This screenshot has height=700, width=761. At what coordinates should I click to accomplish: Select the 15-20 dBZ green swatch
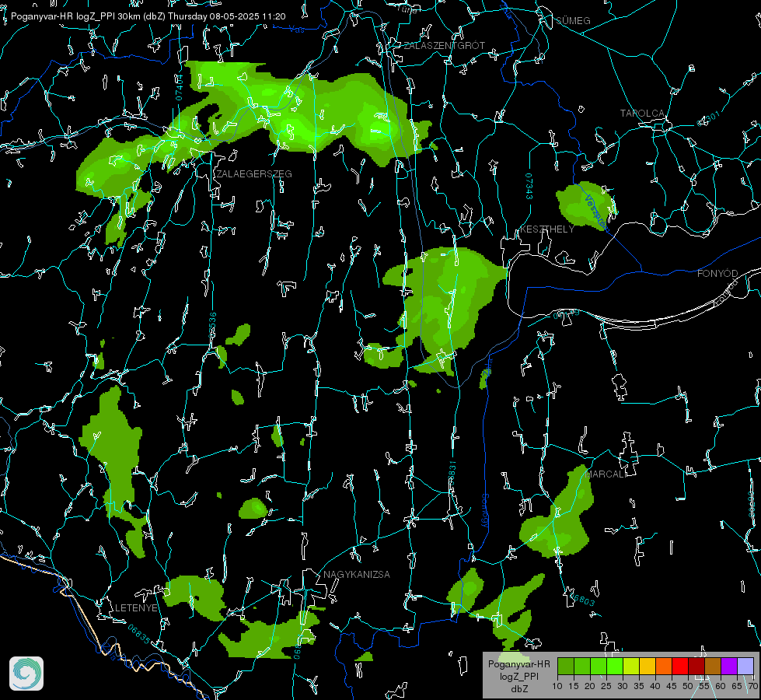click(582, 666)
